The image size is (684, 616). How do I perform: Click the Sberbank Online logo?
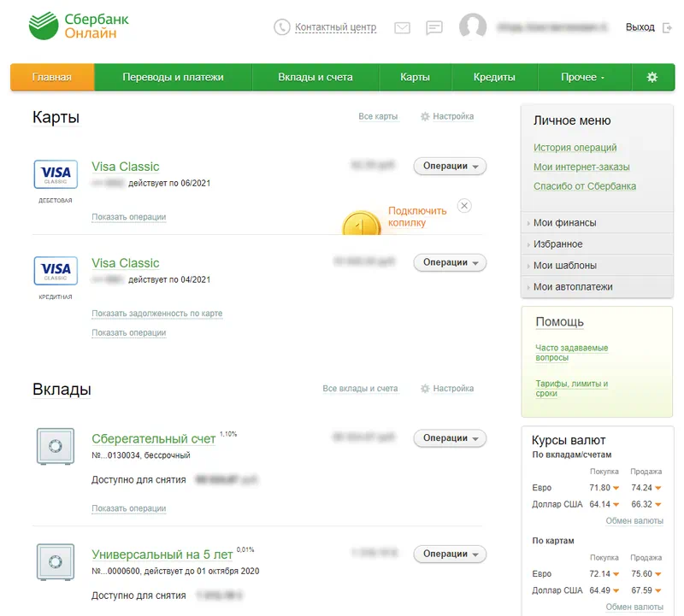[x=72, y=26]
